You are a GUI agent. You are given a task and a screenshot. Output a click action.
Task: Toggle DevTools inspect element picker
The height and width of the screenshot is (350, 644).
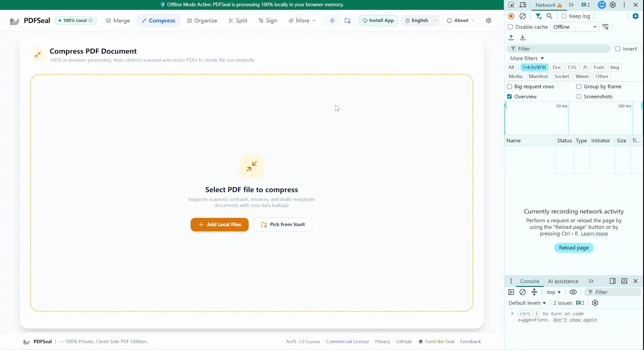tap(511, 5)
